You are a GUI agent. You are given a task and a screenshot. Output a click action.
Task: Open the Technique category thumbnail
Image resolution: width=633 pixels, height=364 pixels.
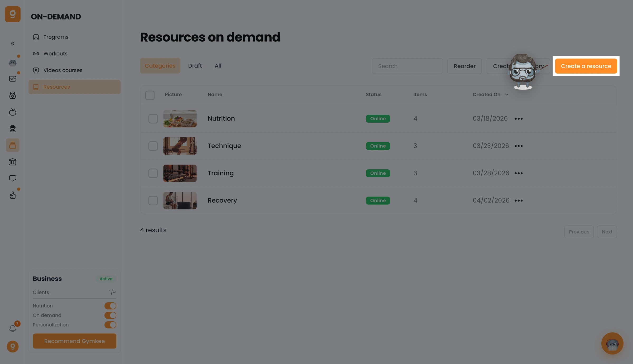(x=180, y=146)
